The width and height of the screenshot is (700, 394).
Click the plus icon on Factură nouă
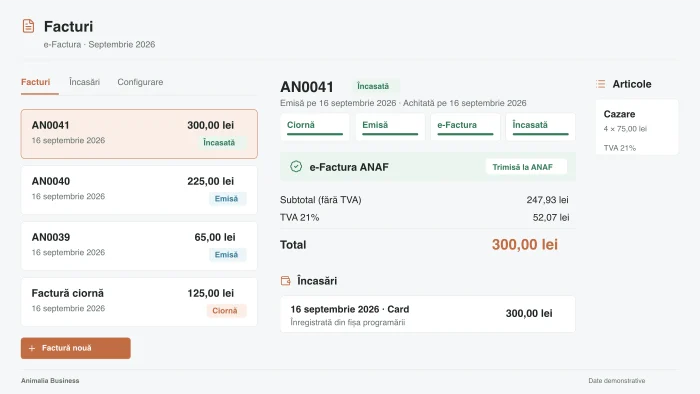coord(32,348)
